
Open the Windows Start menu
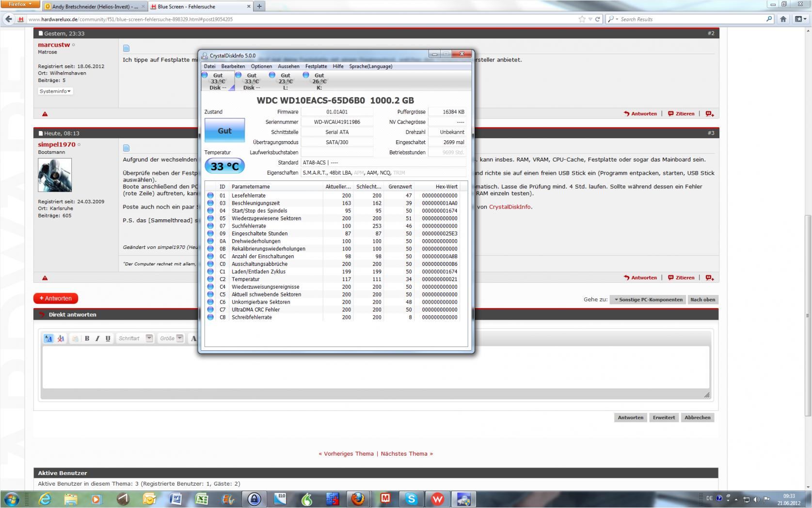[12, 499]
